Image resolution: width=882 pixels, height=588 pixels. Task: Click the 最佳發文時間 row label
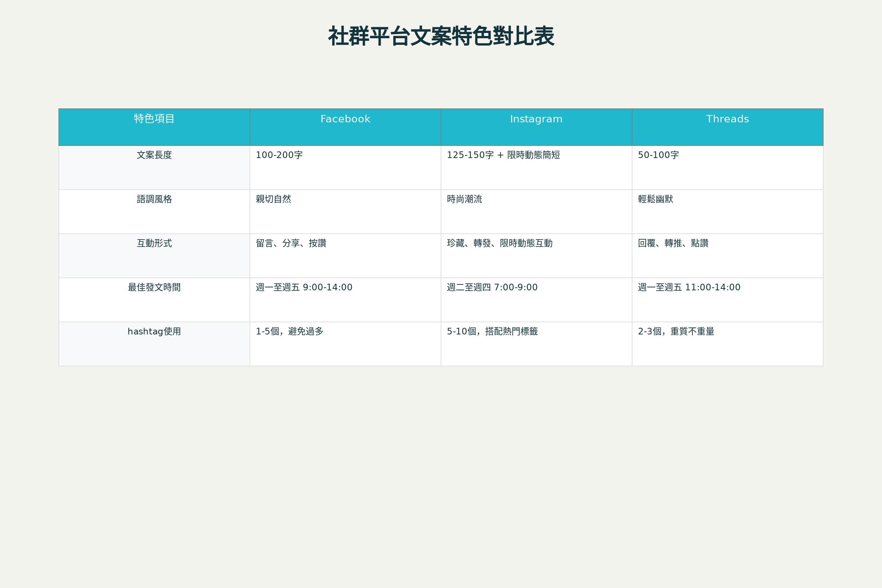[154, 287]
